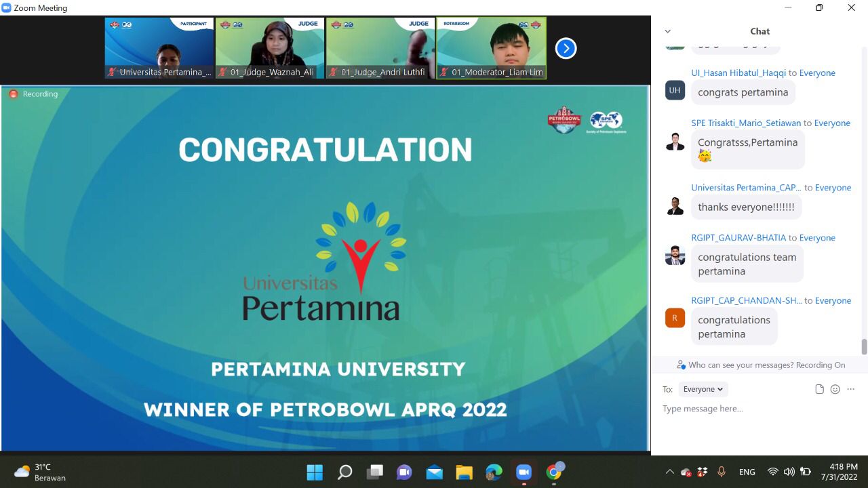Click the battery tray icon
This screenshot has height=488, width=868.
point(806,472)
